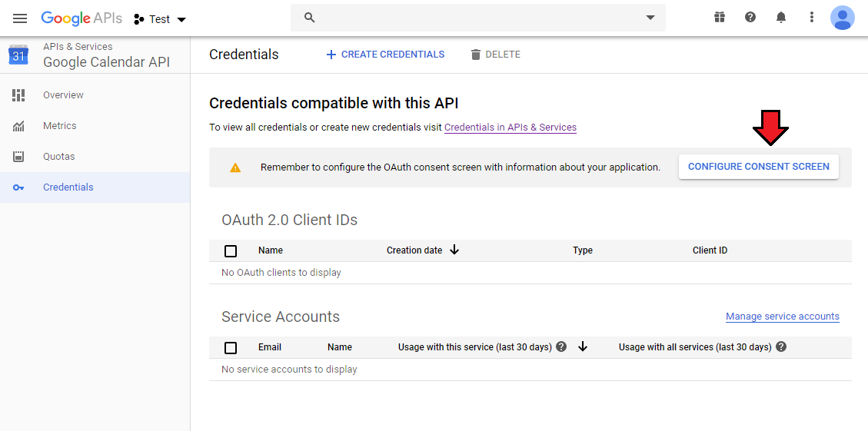
Task: Go to Overview in the sidebar
Action: pos(95,95)
